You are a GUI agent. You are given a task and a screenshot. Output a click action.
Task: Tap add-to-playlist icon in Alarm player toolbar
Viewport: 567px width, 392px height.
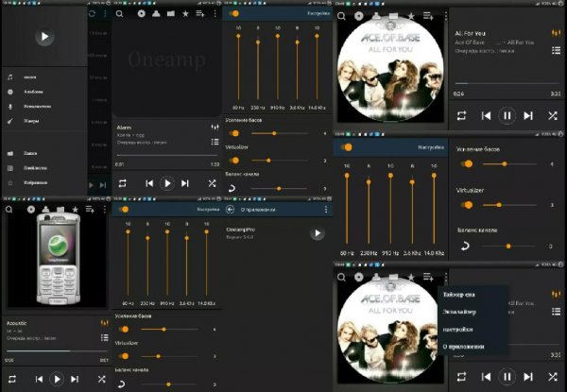click(200, 14)
